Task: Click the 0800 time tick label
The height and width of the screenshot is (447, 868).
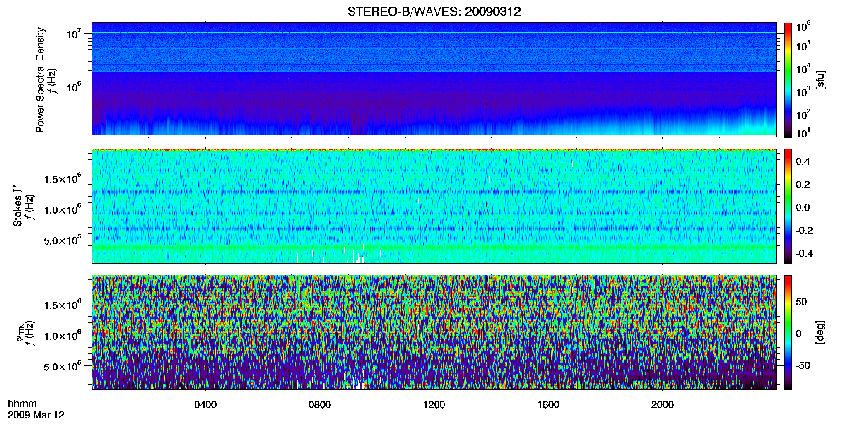Action: tap(320, 405)
